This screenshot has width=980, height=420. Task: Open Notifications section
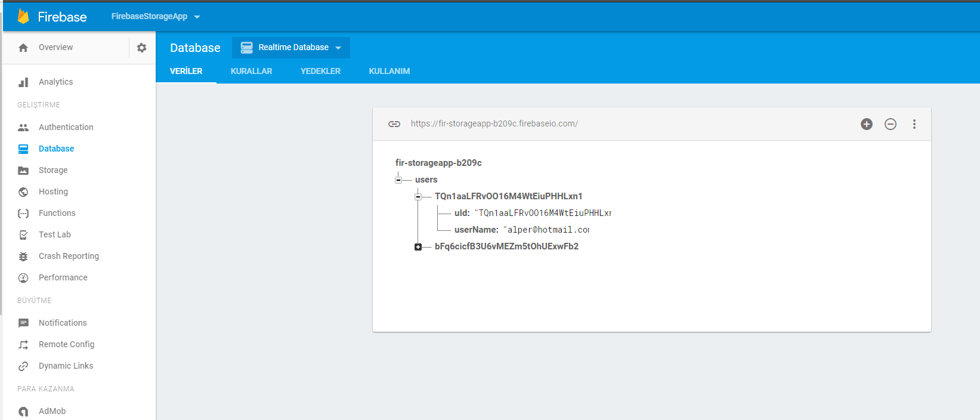(x=63, y=323)
